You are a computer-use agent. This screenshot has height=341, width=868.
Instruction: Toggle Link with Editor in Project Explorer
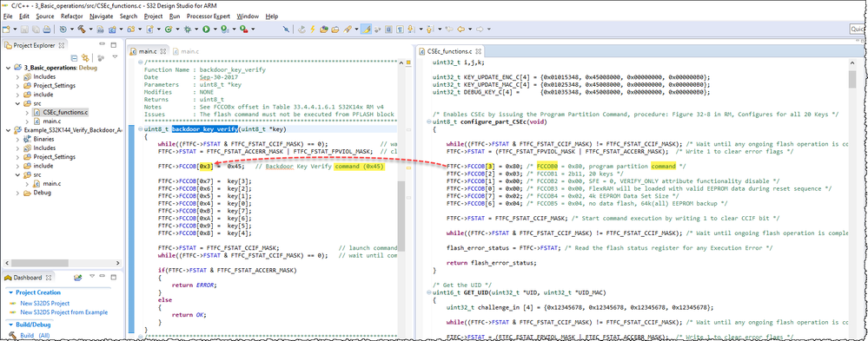pyautogui.click(x=85, y=57)
